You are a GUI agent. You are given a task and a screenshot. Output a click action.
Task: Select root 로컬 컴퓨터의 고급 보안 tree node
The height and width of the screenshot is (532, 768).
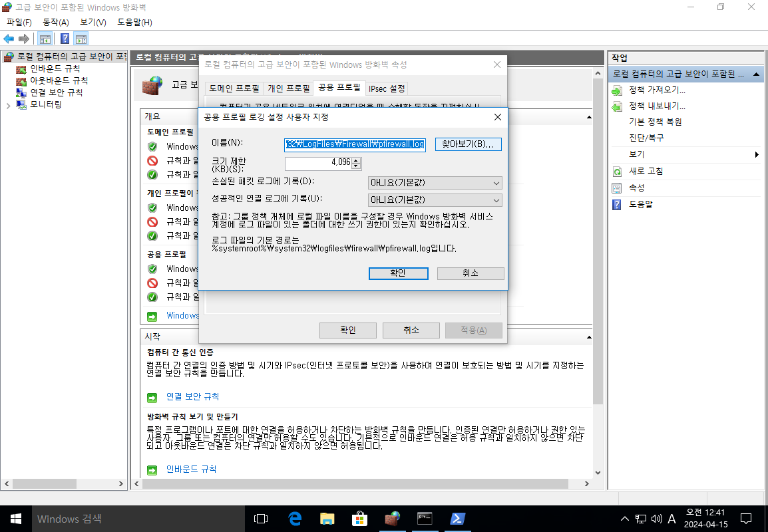71,57
